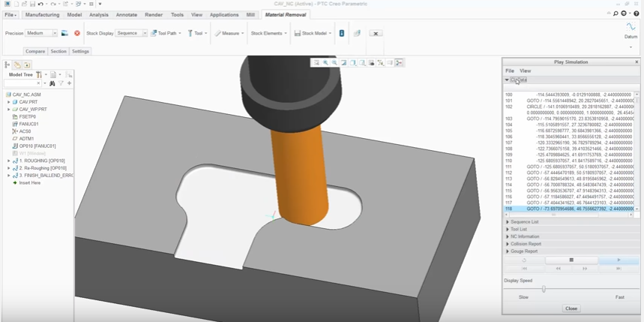644x322 pixels.
Task: Expand the Tool List section
Action: [519, 229]
